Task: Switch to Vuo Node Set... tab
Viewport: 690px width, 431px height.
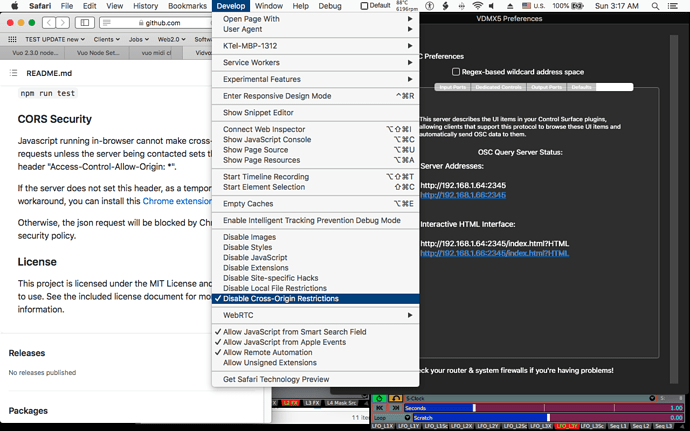Action: [97, 53]
